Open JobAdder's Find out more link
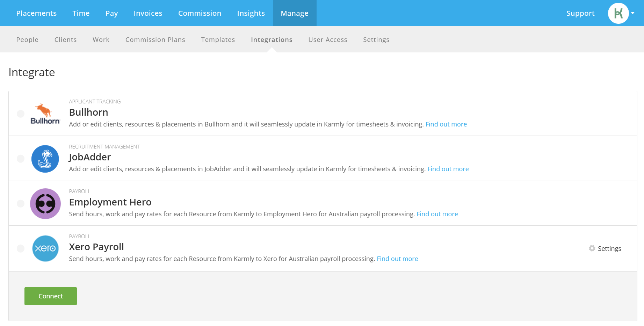Image resolution: width=644 pixels, height=326 pixels. click(x=448, y=169)
